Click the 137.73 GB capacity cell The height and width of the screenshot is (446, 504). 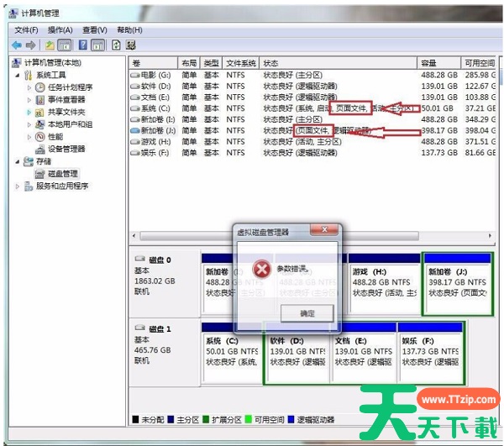tap(439, 153)
